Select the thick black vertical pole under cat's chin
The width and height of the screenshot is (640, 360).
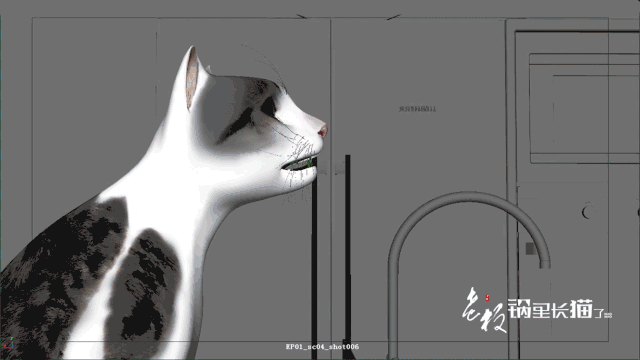(x=314, y=261)
